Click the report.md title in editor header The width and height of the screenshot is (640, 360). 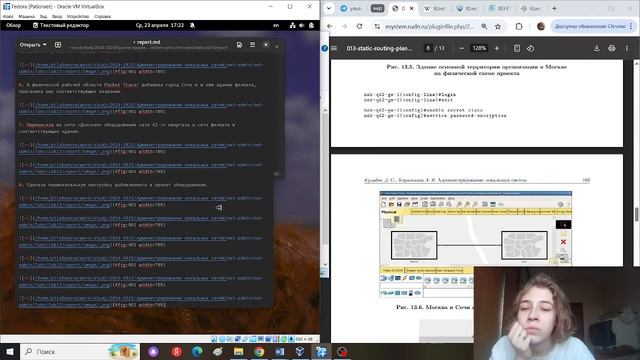coord(148,42)
